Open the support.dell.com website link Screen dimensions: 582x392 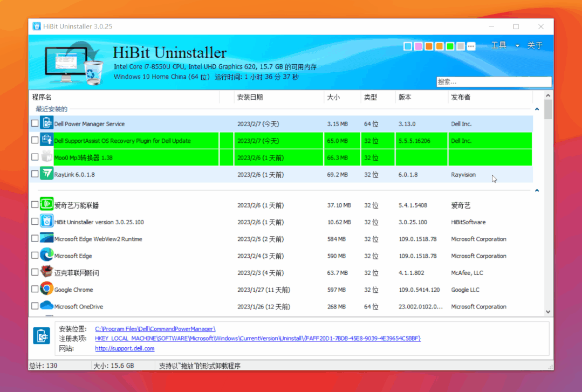125,348
